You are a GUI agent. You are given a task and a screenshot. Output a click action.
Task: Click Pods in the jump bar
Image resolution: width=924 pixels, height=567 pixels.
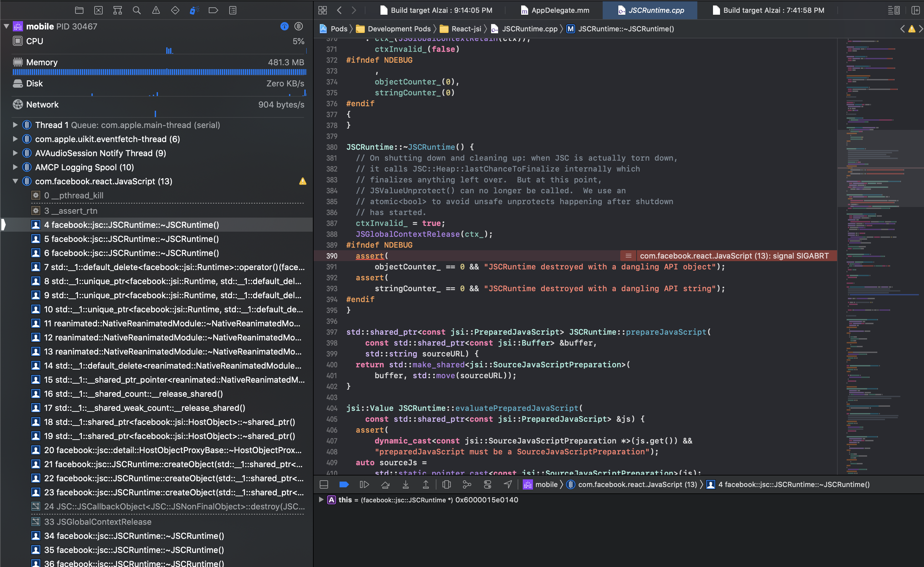333,29
